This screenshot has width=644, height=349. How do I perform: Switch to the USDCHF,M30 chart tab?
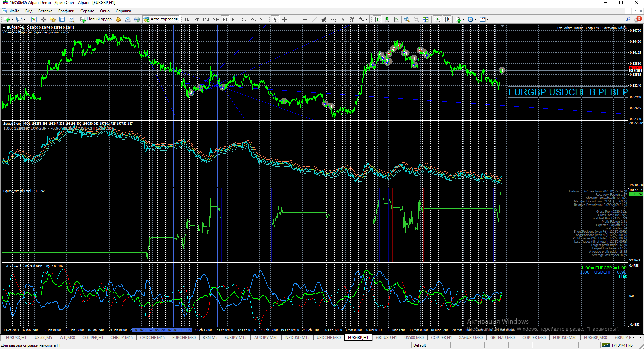(x=329, y=338)
